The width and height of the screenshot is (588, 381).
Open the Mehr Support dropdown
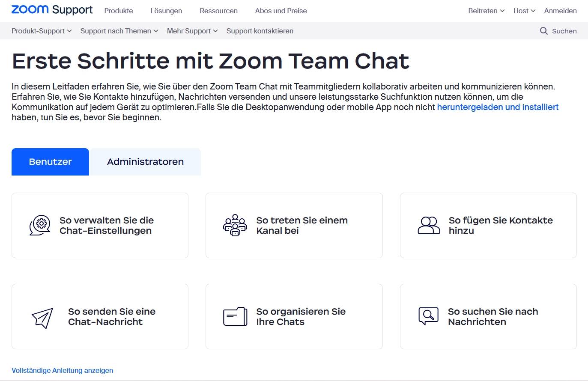point(192,31)
